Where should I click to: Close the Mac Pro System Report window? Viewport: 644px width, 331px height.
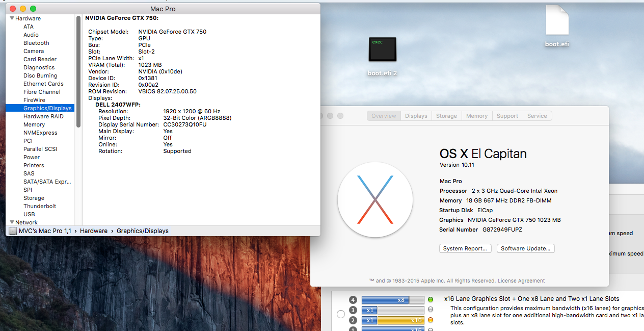13,9
